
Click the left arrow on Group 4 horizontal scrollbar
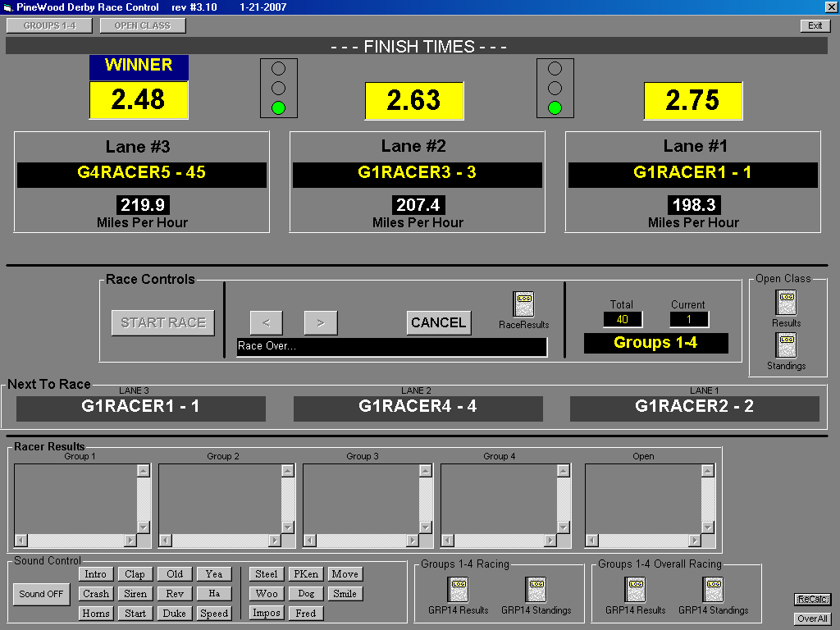(448, 540)
